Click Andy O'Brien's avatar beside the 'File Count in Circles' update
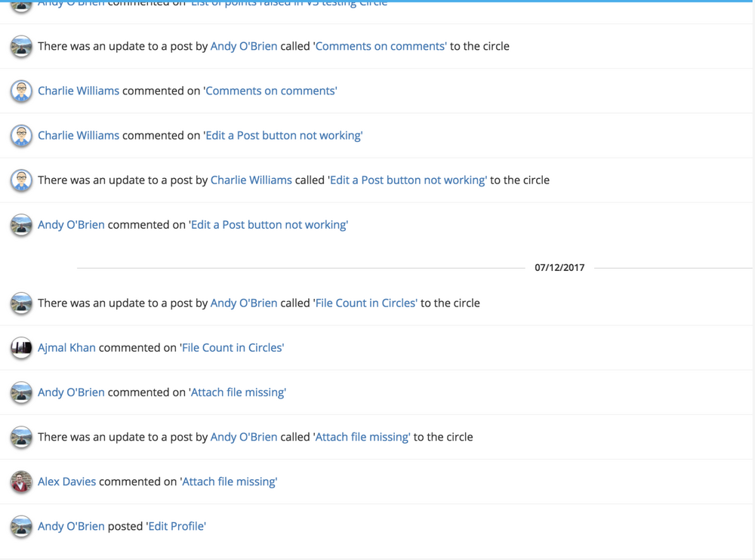755x560 pixels. [x=21, y=303]
